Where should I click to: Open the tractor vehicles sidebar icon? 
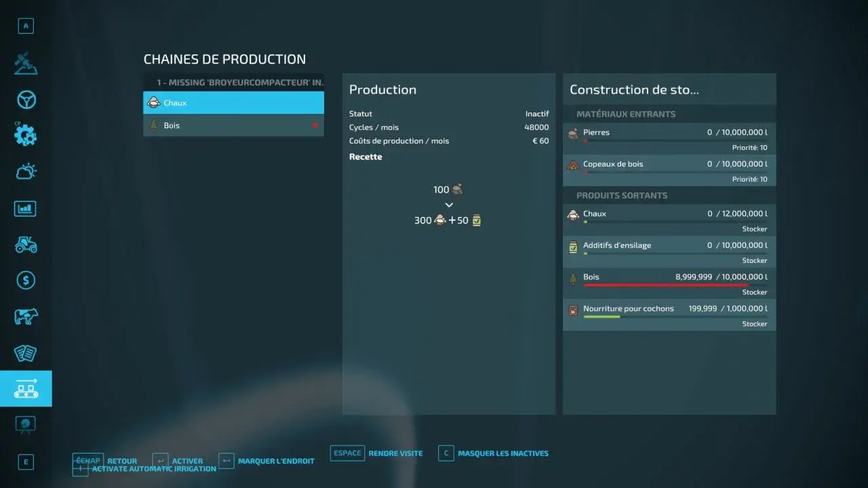(26, 244)
